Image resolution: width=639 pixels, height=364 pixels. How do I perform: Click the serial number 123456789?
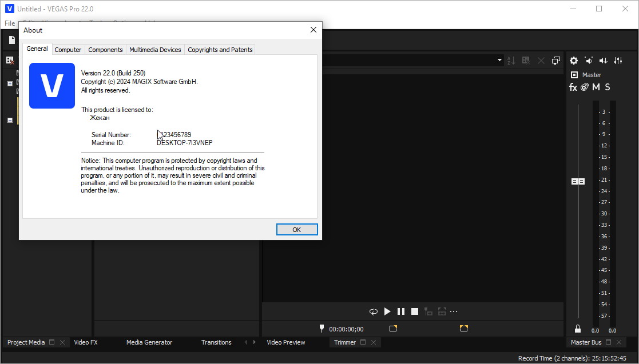[x=174, y=134]
